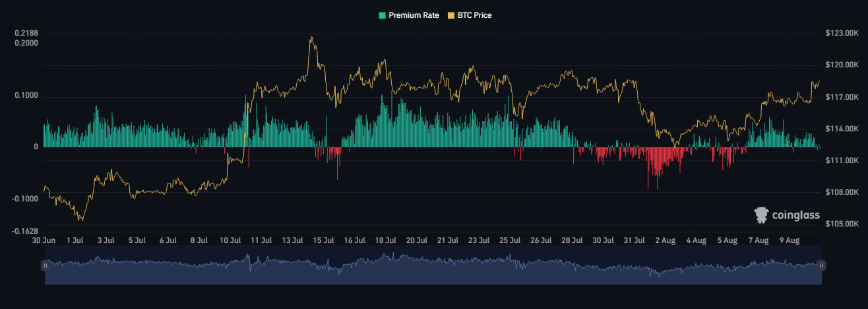Image resolution: width=868 pixels, height=309 pixels.
Task: Click the green Premium Rate legend swatch
Action: click(381, 15)
